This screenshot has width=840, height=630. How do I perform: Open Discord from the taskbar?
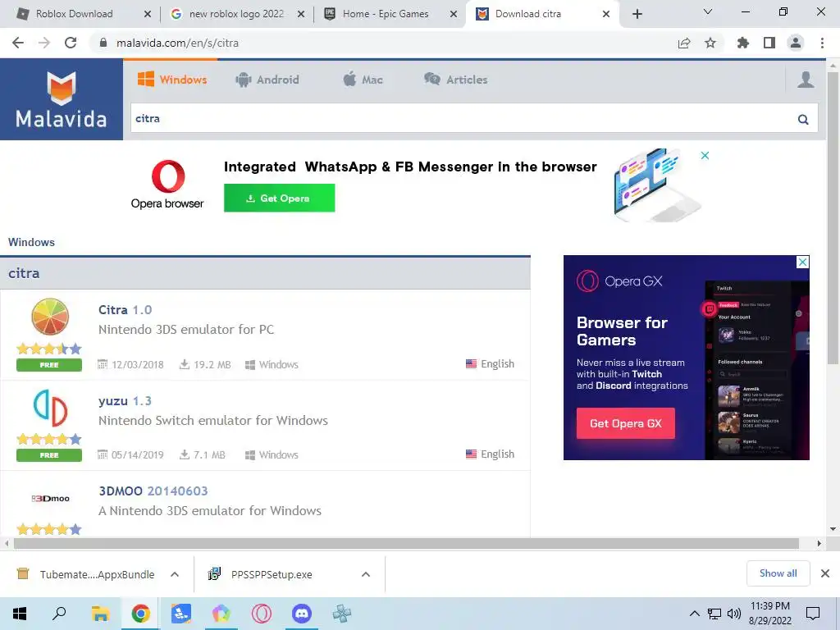pos(302,614)
